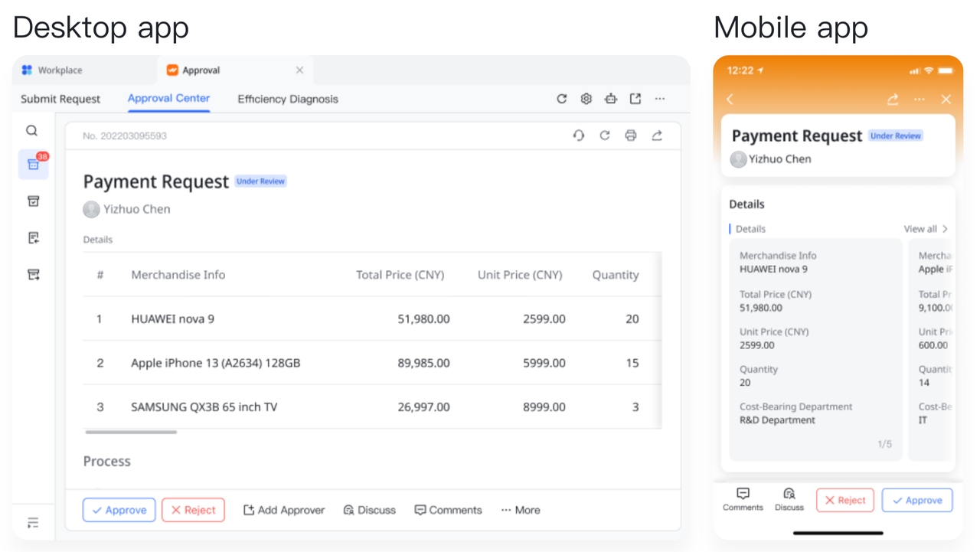The width and height of the screenshot is (980, 552).
Task: Select the HUAWEI nova 9 table row
Action: coord(371,318)
